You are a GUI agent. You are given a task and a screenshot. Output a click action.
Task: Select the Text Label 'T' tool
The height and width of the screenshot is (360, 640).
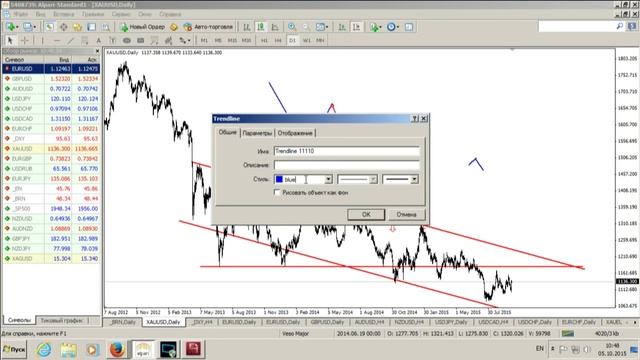[x=113, y=40]
